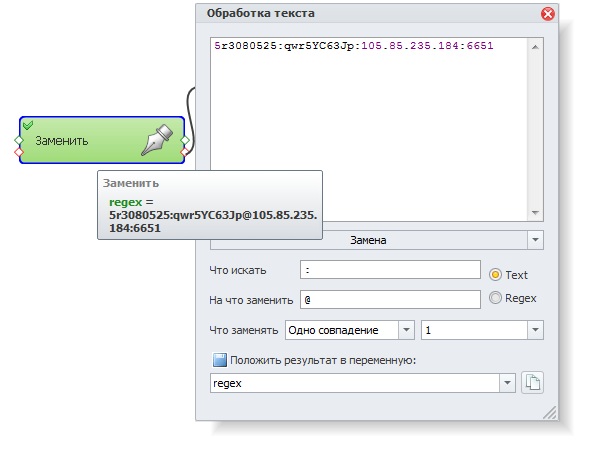The image size is (589, 449).
Task: Select the Regex radio button
Action: tap(495, 298)
